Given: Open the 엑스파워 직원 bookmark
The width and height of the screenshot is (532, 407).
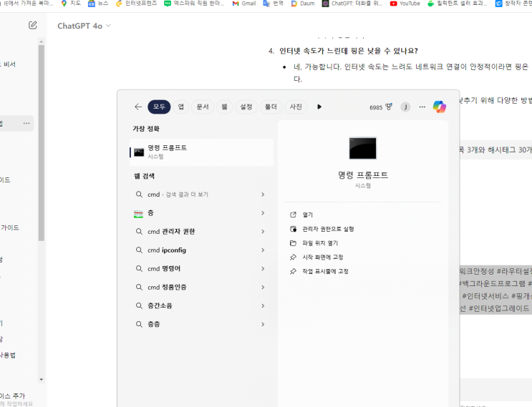Looking at the screenshot, I should click(194, 4).
